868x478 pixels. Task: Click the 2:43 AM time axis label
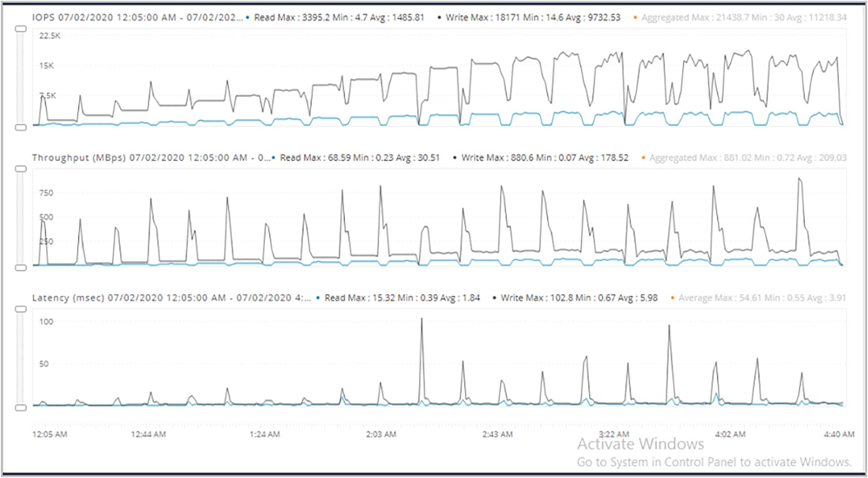497,434
